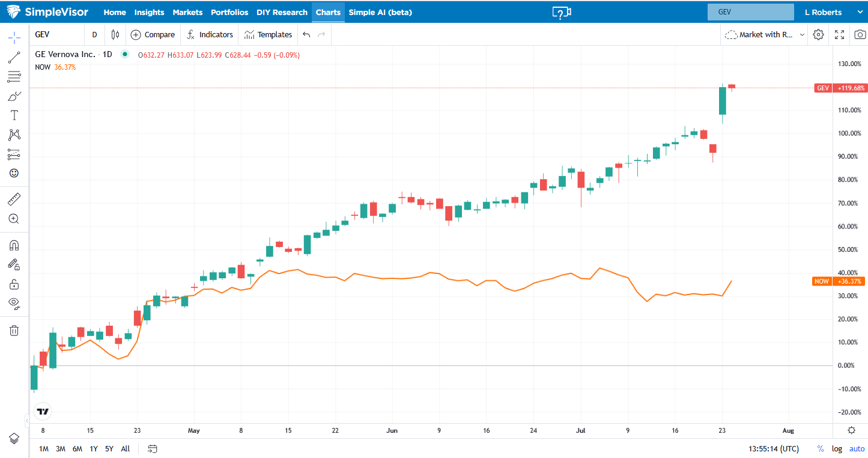The width and height of the screenshot is (868, 458).
Task: Select the trend line drawing tool
Action: click(x=14, y=57)
